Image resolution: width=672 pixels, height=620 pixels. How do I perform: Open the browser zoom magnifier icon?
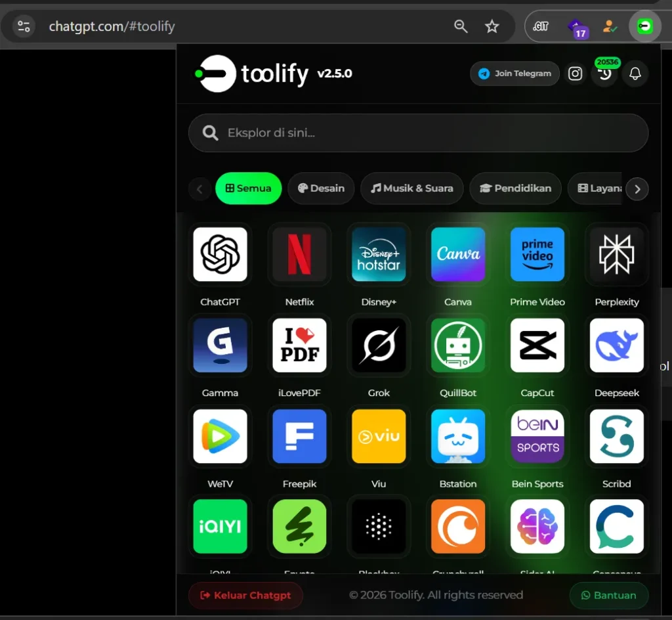[461, 26]
